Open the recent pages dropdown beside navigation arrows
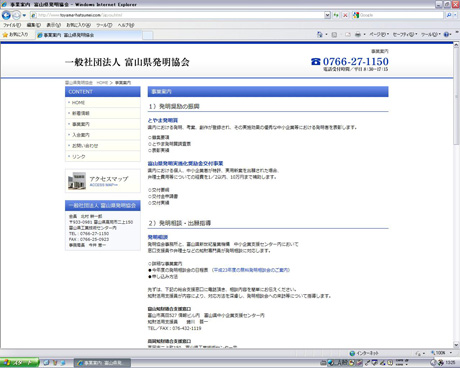This screenshot has height=368, width=460. pos(24,15)
